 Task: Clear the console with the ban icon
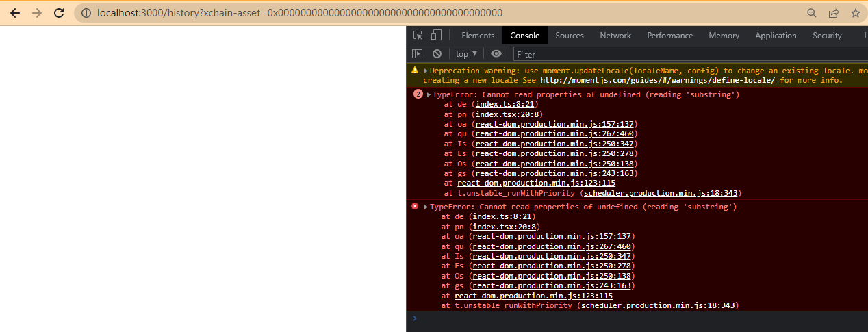[437, 54]
